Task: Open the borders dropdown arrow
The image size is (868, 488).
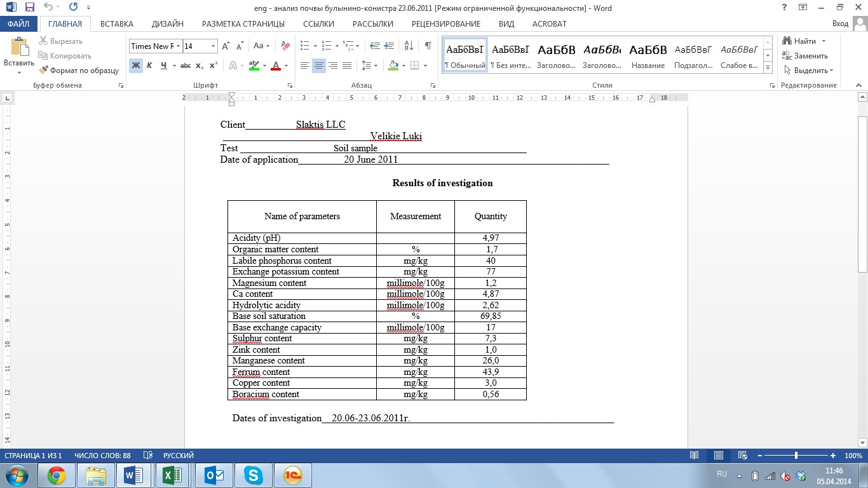Action: point(426,65)
